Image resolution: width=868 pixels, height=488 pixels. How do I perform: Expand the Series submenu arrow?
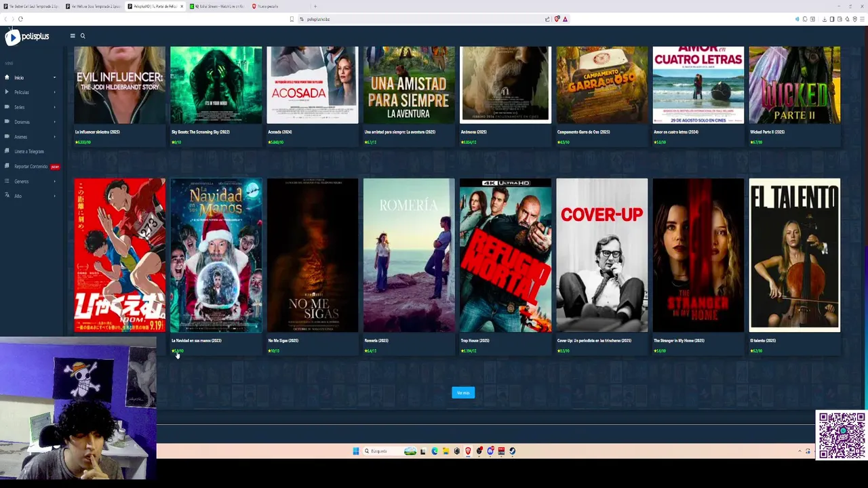[x=54, y=107]
